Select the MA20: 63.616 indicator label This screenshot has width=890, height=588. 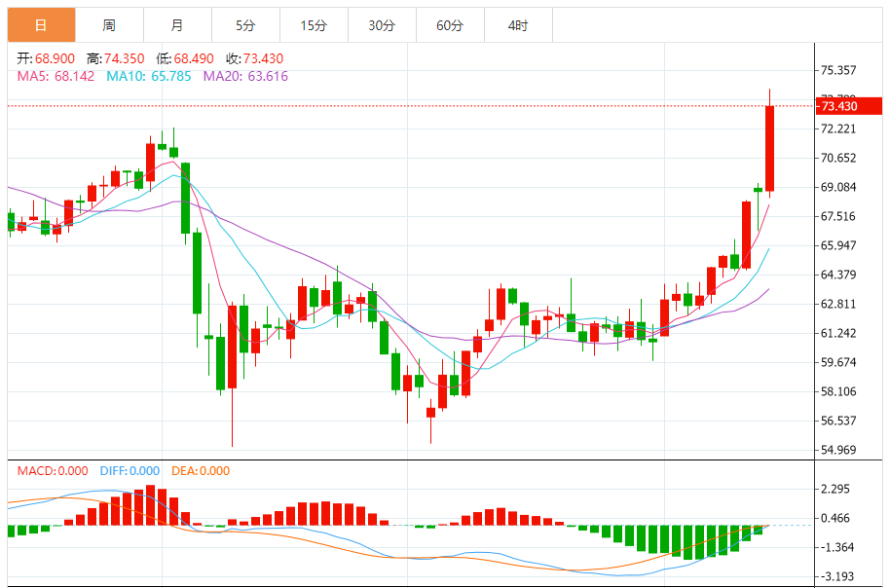pos(245,76)
